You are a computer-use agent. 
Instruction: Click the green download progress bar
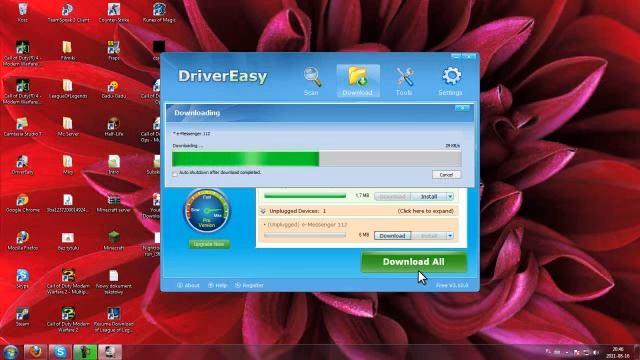[316, 159]
